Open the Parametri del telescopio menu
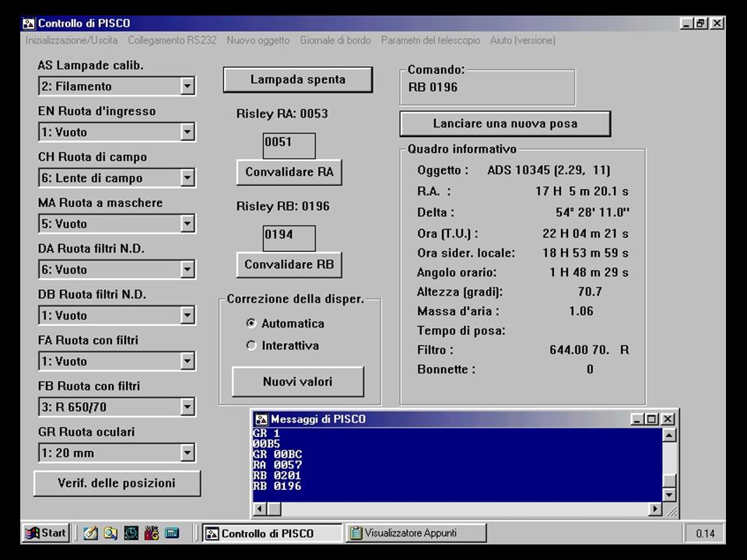 [430, 40]
